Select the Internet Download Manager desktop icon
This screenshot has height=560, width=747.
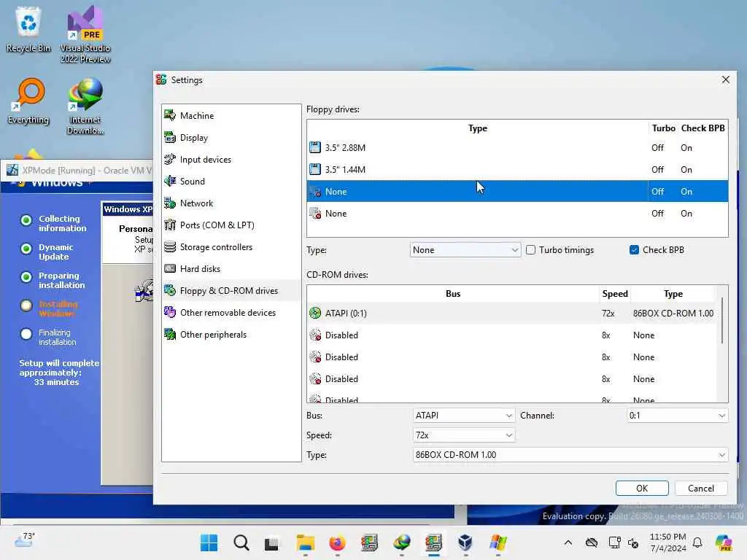[85, 106]
